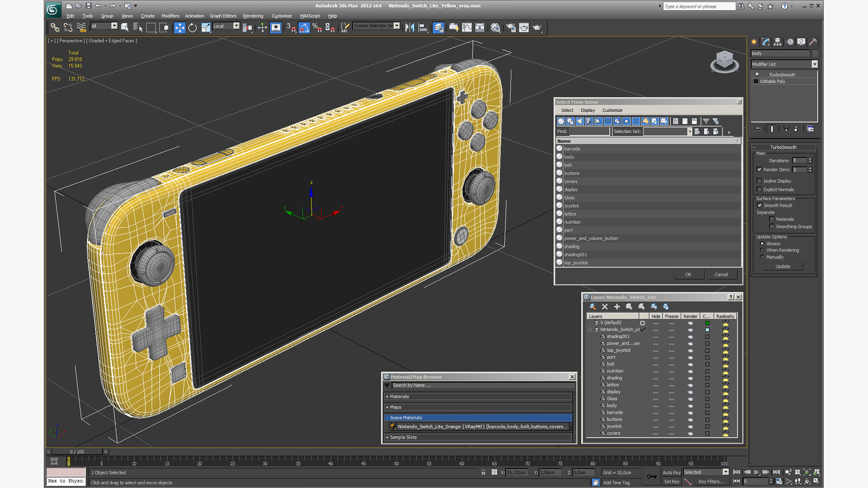Toggle Isoline Display checkbox
868x488 pixels.
click(759, 181)
